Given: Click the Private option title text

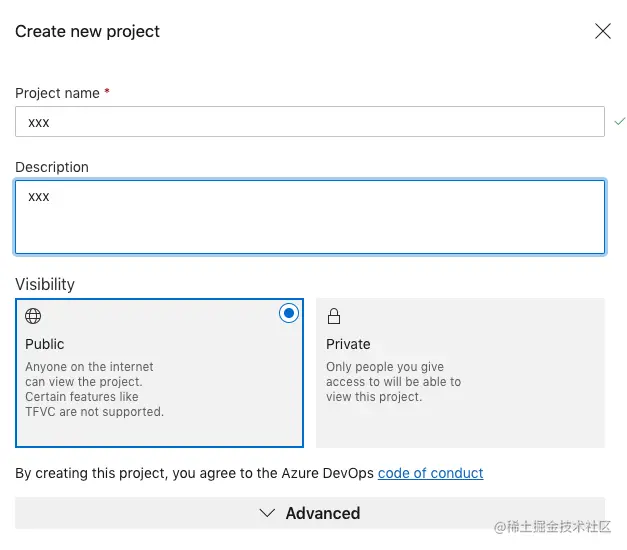Looking at the screenshot, I should [348, 344].
